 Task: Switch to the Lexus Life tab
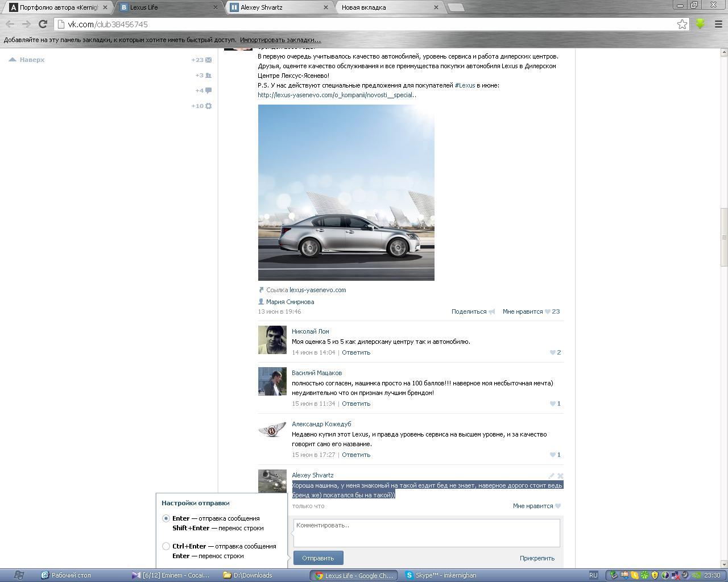168,7
